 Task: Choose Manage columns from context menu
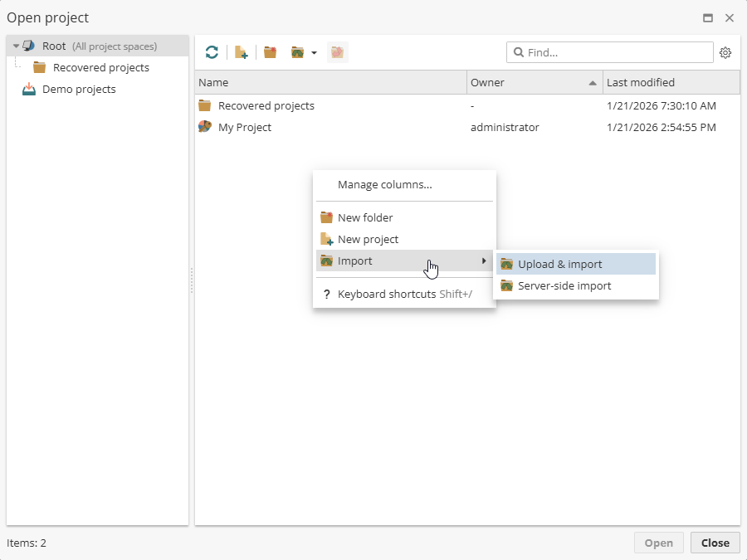(x=384, y=185)
